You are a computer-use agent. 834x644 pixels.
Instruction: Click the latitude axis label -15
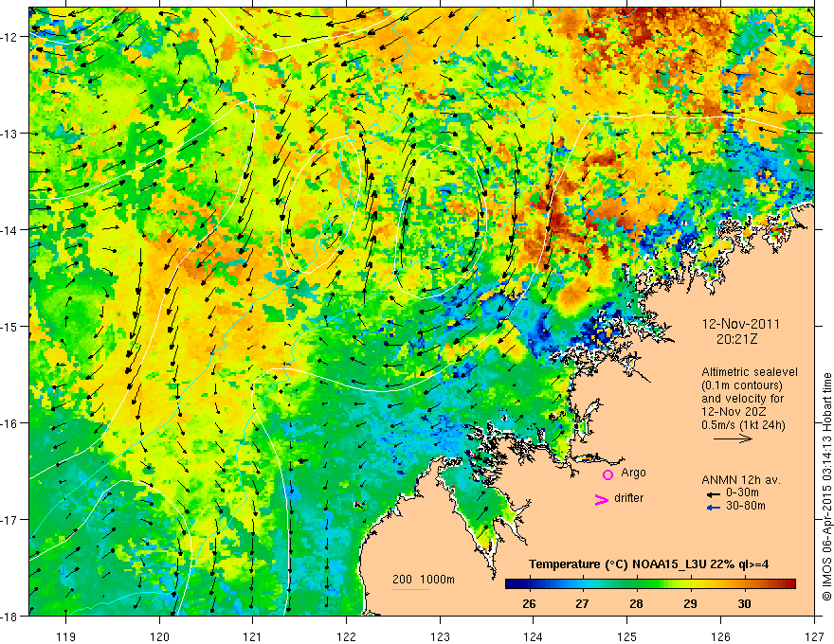point(10,326)
